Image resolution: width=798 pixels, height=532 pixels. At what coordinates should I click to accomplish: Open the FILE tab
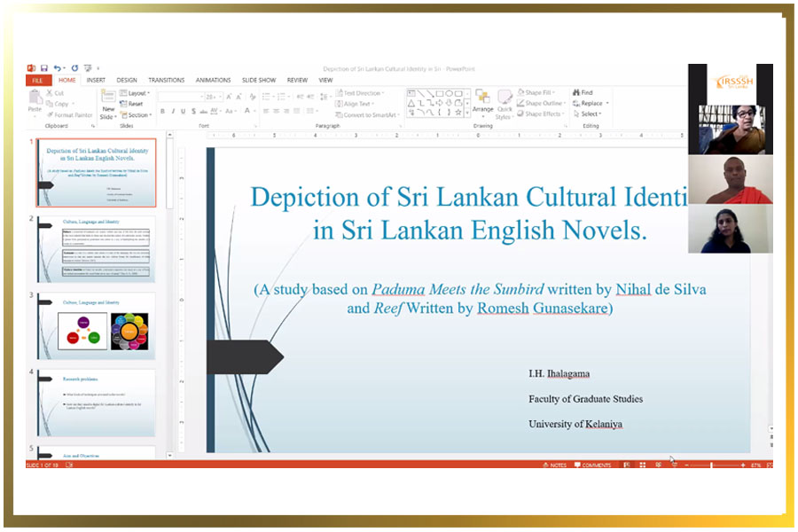(x=38, y=81)
